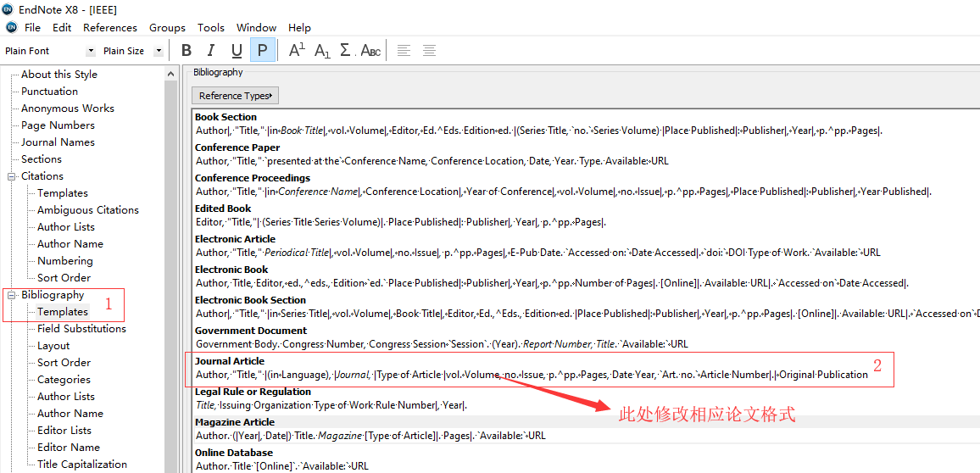The height and width of the screenshot is (473, 980).
Task: Apply Superscript formatting
Action: (x=298, y=50)
